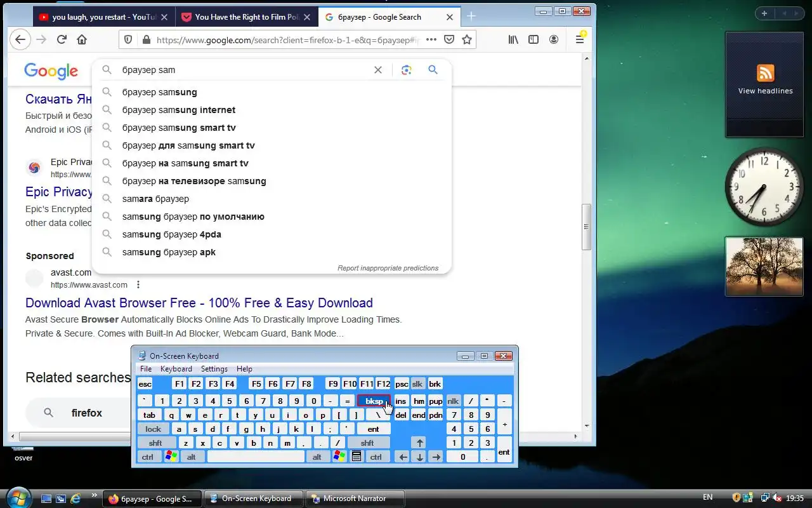The width and height of the screenshot is (812, 508).
Task: Click vertical scrollbar thumb in Firefox
Action: tap(587, 227)
